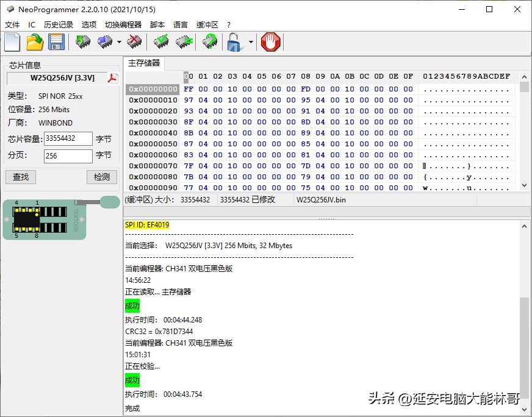Click the 检测 button

coord(102,177)
